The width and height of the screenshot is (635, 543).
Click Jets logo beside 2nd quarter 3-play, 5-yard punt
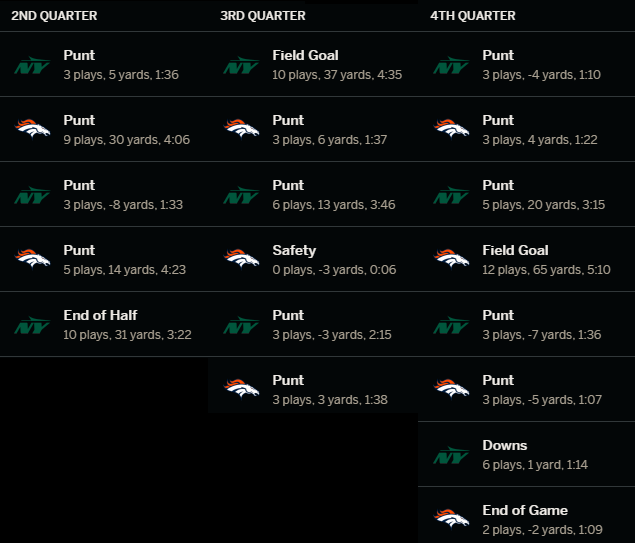coord(32,65)
